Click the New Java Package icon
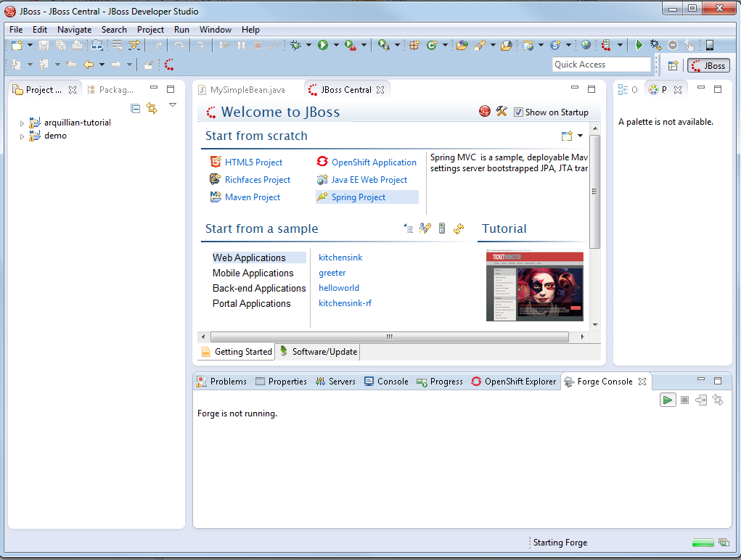 coord(414,45)
